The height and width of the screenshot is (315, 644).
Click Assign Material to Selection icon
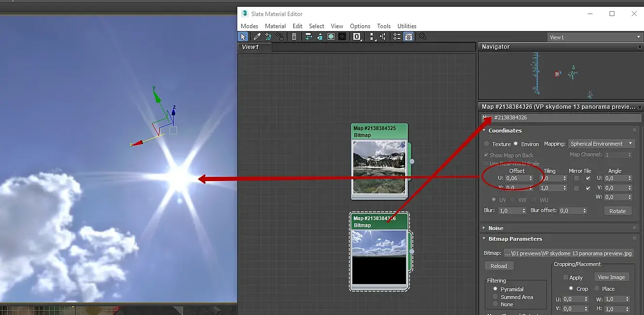[x=280, y=36]
